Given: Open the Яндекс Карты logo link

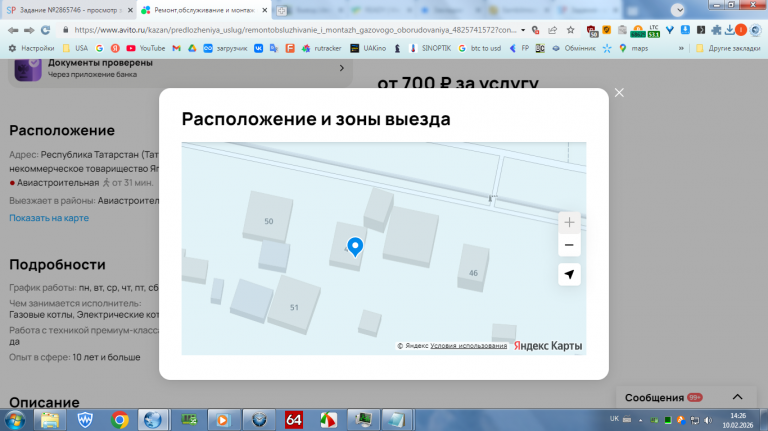Looking at the screenshot, I should 548,346.
